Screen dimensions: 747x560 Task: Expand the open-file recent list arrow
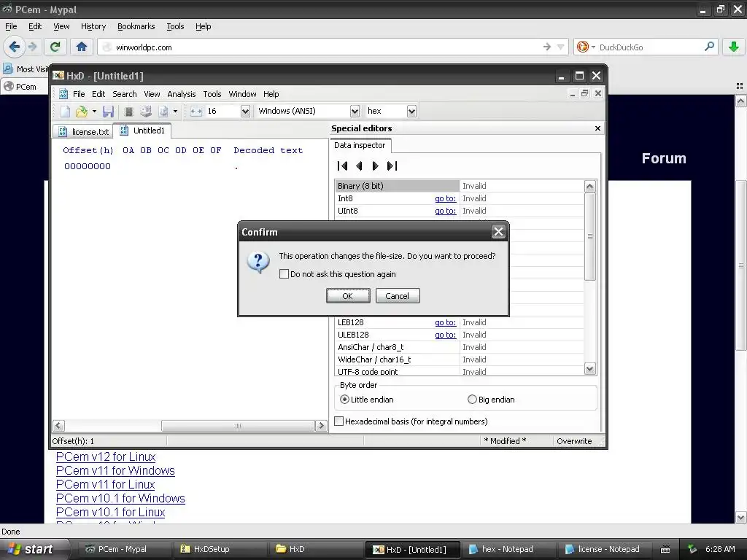pos(94,112)
